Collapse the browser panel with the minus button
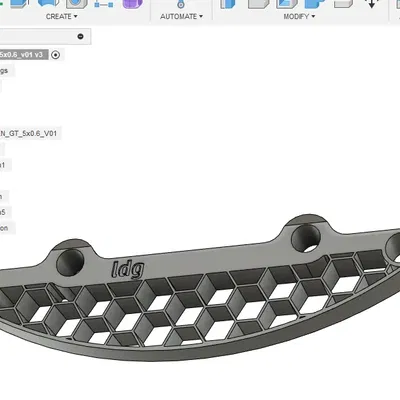The height and width of the screenshot is (400, 400). 80,36
